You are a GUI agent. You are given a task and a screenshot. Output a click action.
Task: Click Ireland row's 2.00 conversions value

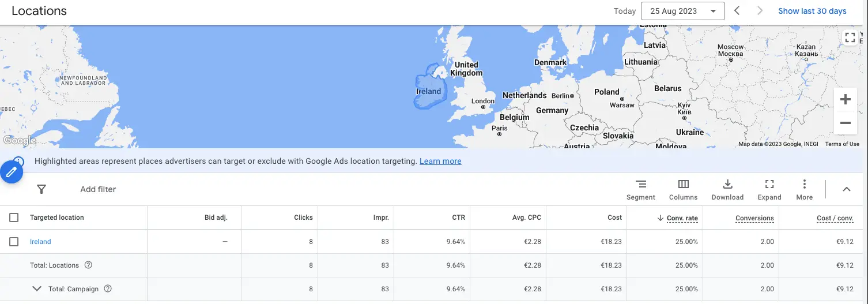tap(767, 242)
